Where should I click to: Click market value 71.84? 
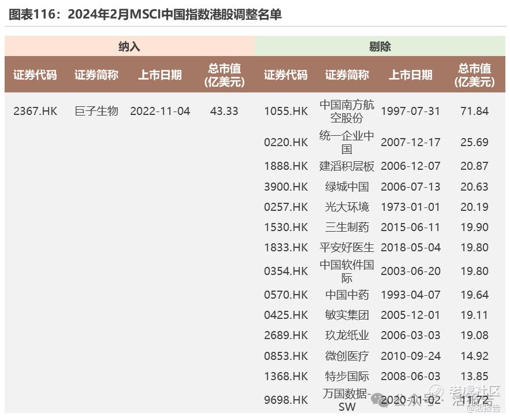475,111
